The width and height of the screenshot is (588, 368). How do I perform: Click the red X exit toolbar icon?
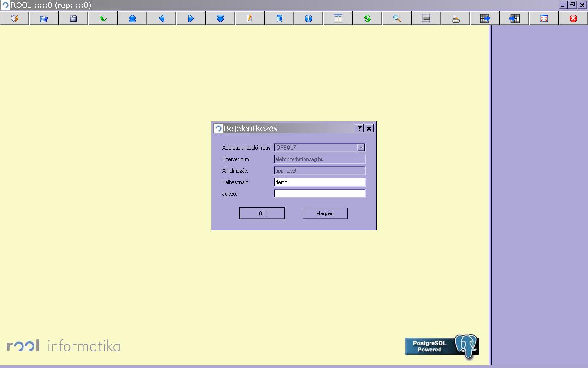click(573, 18)
